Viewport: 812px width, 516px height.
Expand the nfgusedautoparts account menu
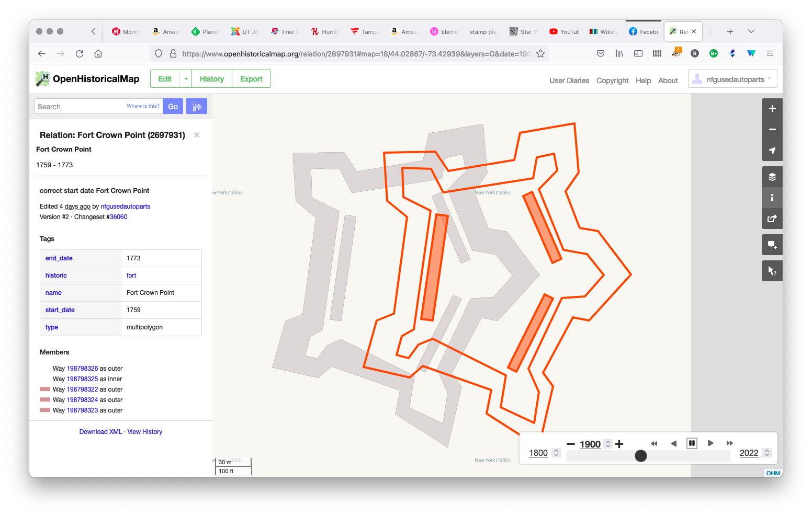point(732,78)
